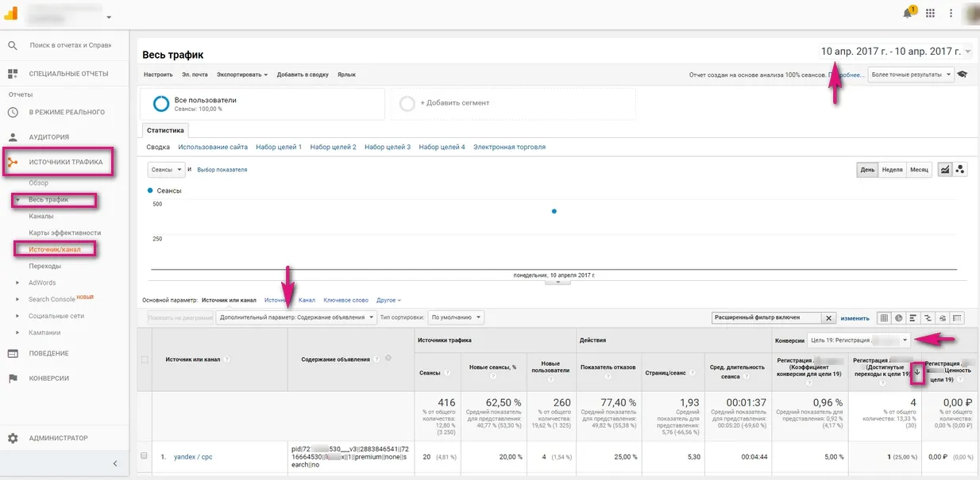Switch to Использование сайта tab
The height and width of the screenshot is (480, 980).
[213, 147]
